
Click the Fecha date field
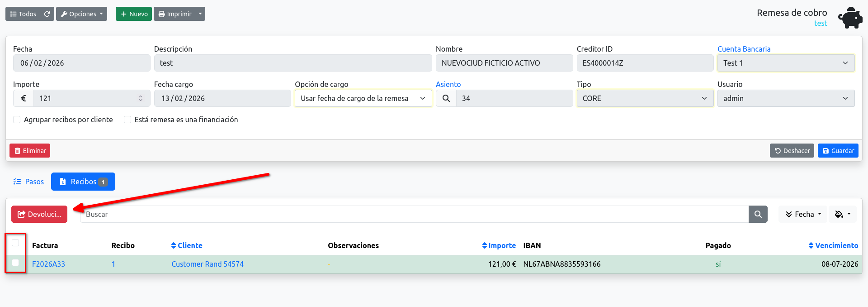pyautogui.click(x=81, y=63)
